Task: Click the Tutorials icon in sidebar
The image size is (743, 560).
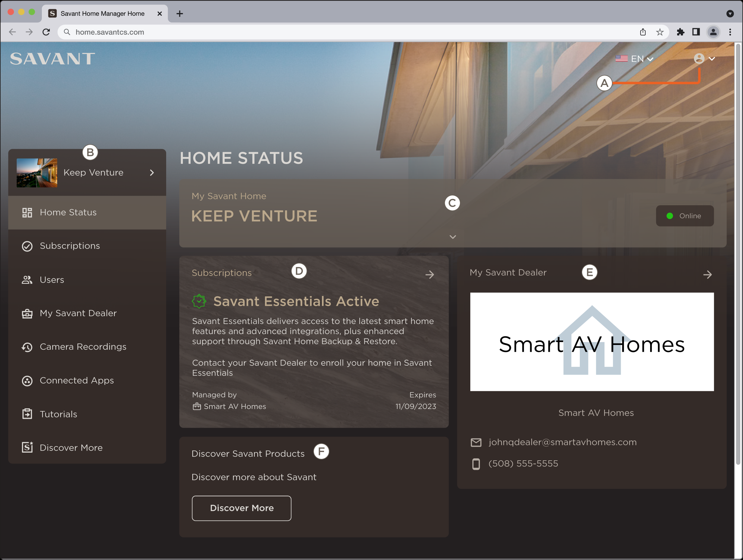Action: click(x=27, y=414)
